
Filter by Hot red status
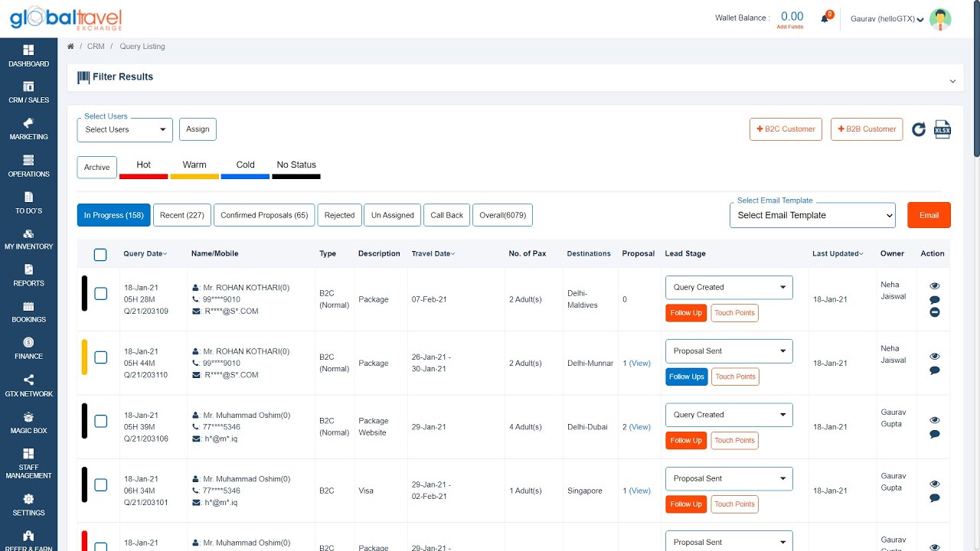click(143, 169)
